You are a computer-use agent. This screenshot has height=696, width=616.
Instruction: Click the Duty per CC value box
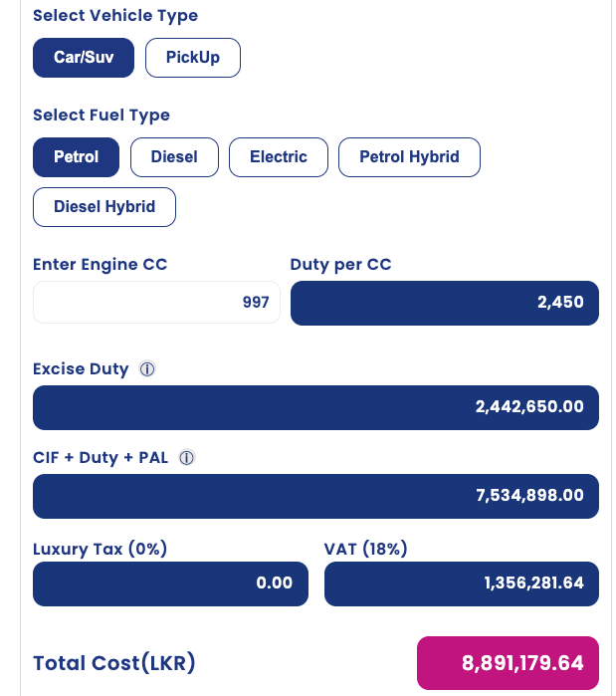click(x=445, y=303)
